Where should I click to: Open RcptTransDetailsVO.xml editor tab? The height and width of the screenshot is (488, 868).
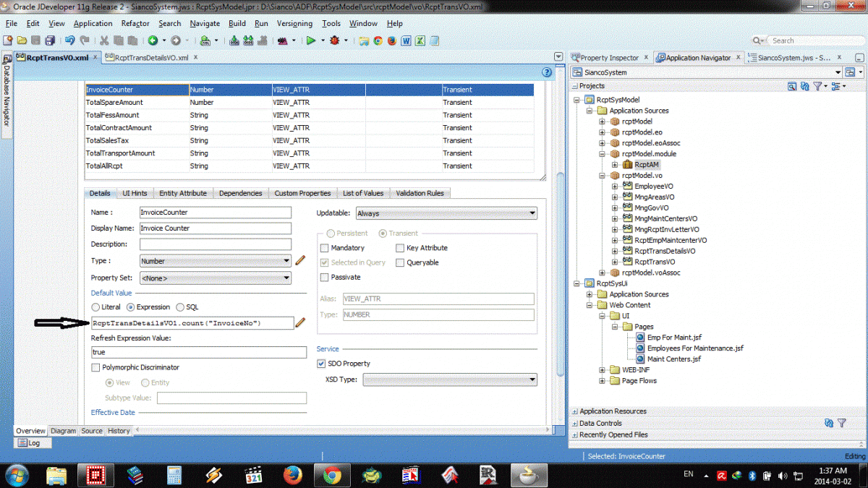point(147,58)
